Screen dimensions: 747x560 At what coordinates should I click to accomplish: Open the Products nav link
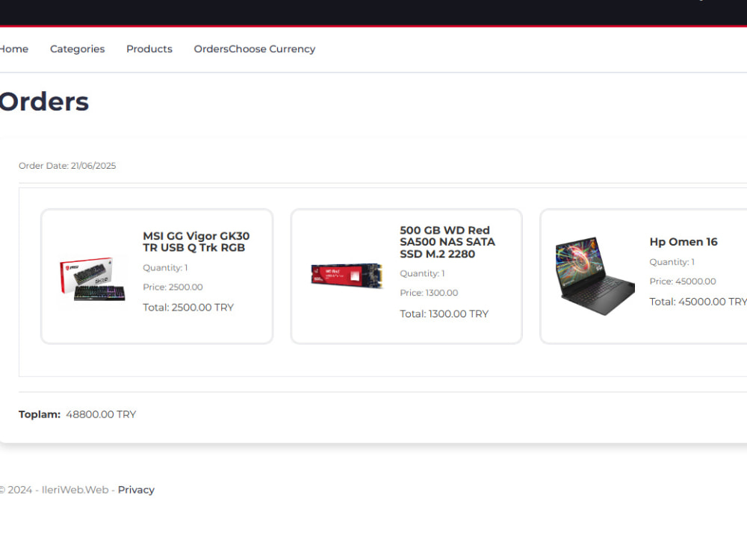coord(149,49)
